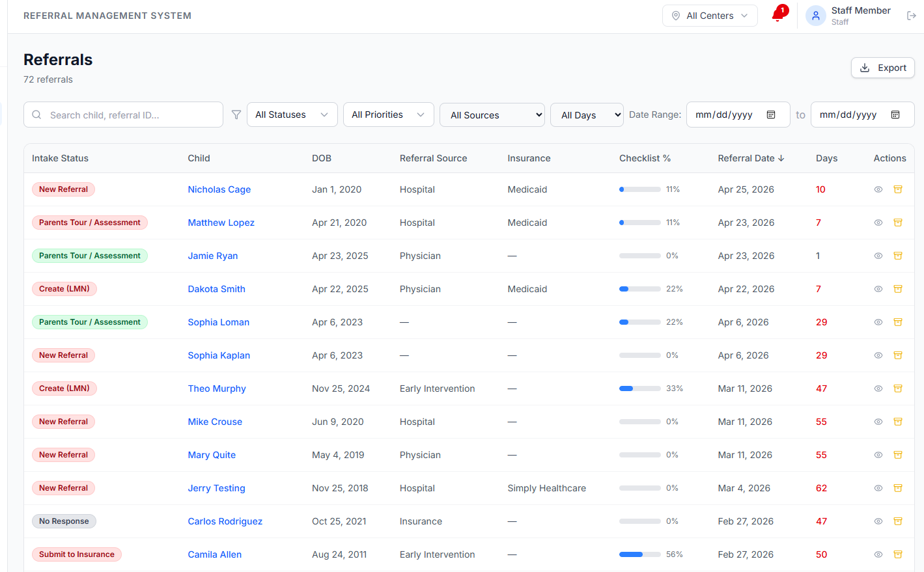The height and width of the screenshot is (572, 924).
Task: Open the All Priorities dropdown
Action: point(388,115)
